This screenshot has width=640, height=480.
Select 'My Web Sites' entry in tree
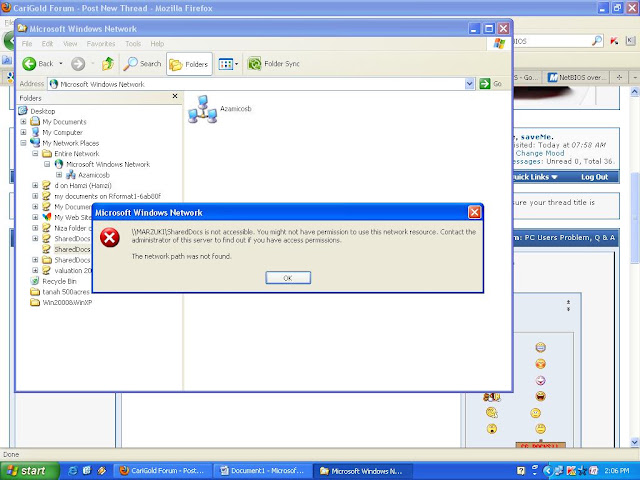[x=73, y=217]
